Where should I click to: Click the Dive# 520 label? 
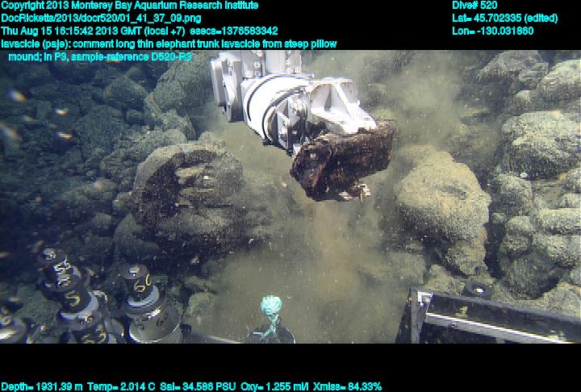(x=474, y=6)
